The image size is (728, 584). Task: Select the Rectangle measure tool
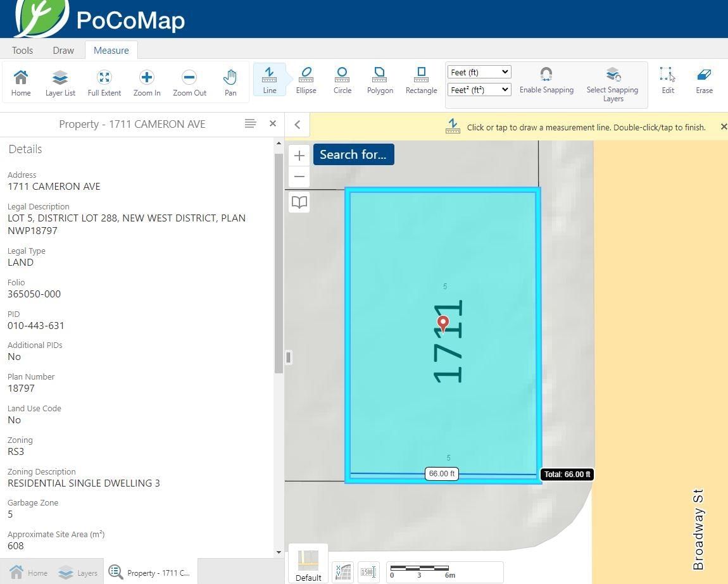[x=421, y=80]
